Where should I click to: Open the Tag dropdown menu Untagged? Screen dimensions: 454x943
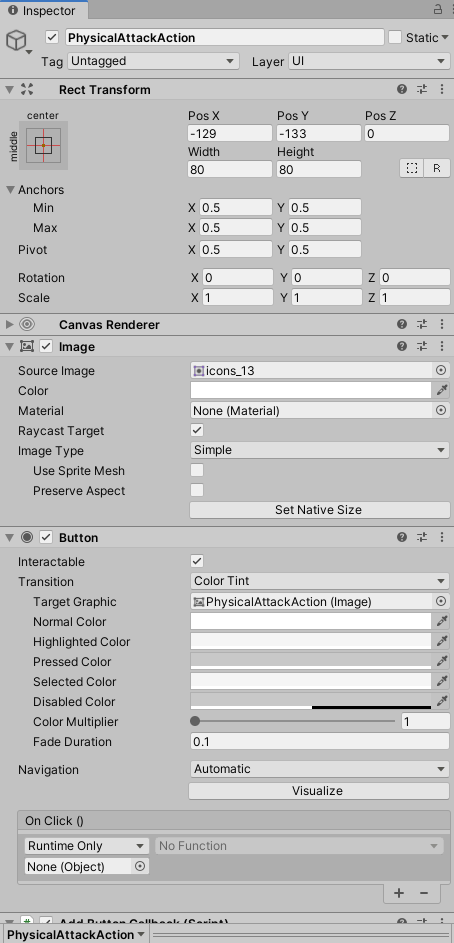pos(153,61)
